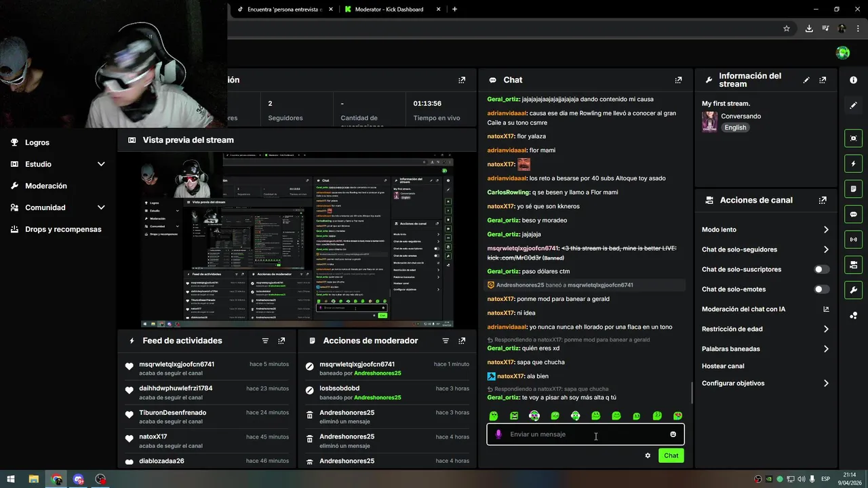The image size is (868, 488).
Task: Select the broadcast signal icon in right sidebar
Action: pyautogui.click(x=853, y=239)
